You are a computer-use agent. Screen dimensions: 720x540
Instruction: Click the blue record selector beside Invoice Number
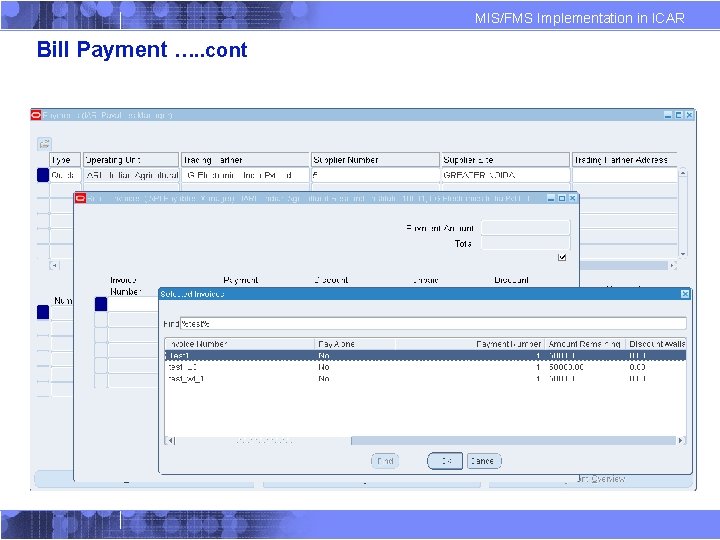(101, 304)
